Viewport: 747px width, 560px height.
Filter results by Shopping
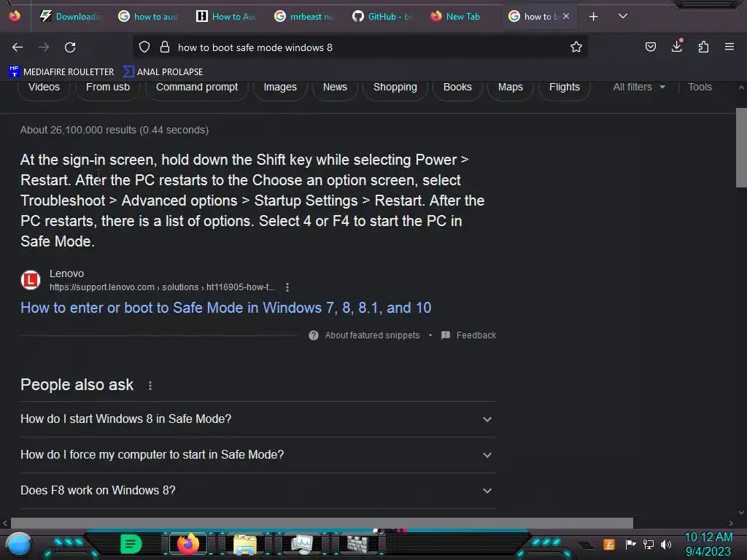click(395, 87)
